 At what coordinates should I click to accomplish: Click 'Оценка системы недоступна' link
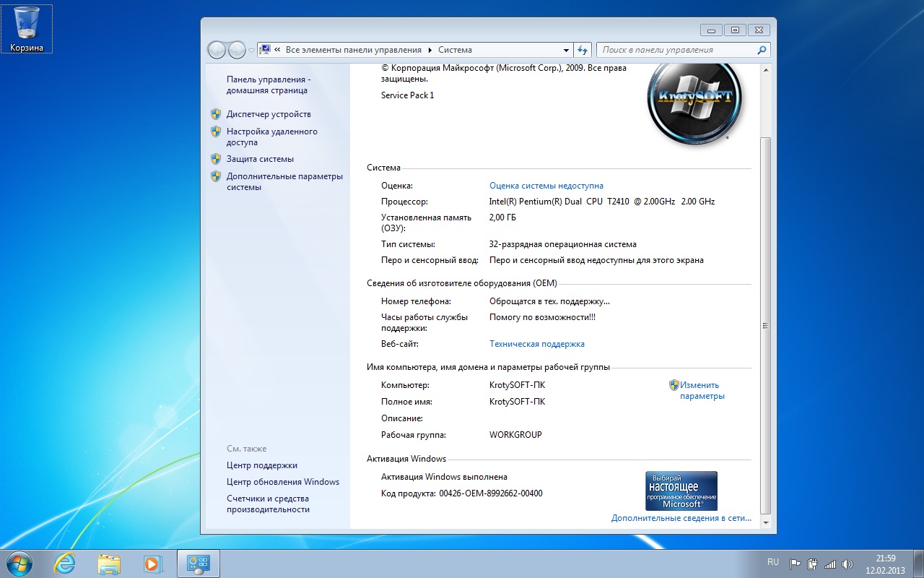tap(546, 186)
